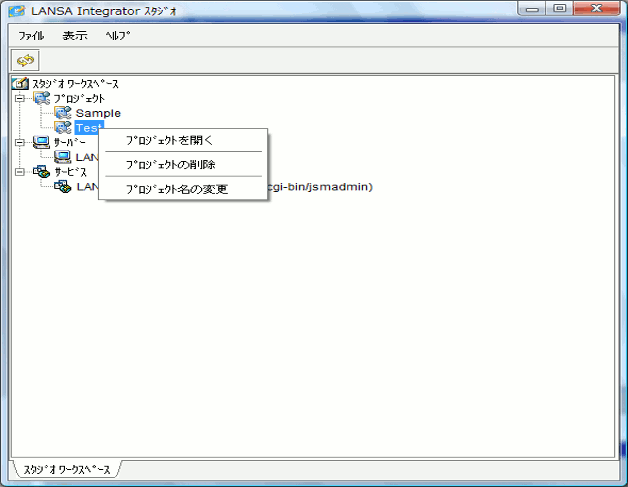Click the Sample project icon
Viewport: 628px width, 487px height.
[63, 113]
